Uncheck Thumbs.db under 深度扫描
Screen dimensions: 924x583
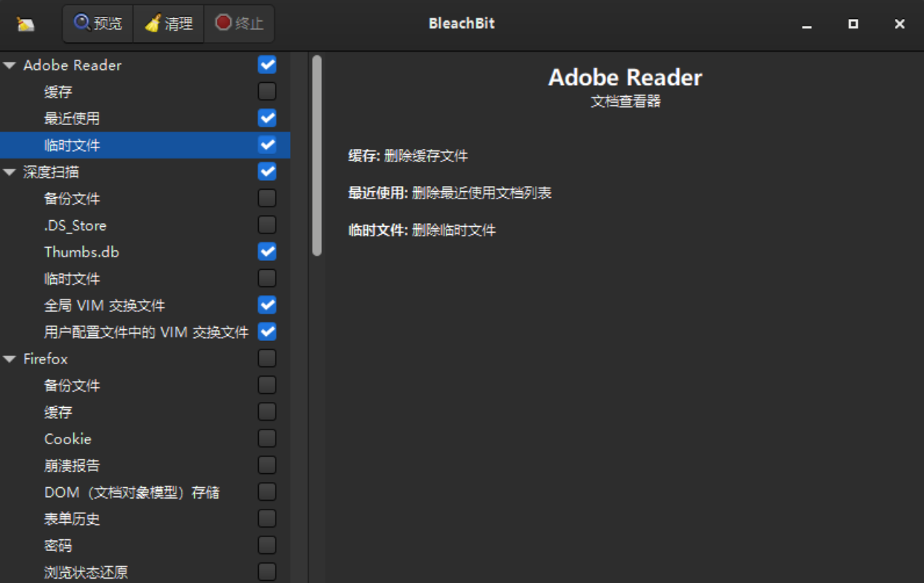click(x=267, y=252)
